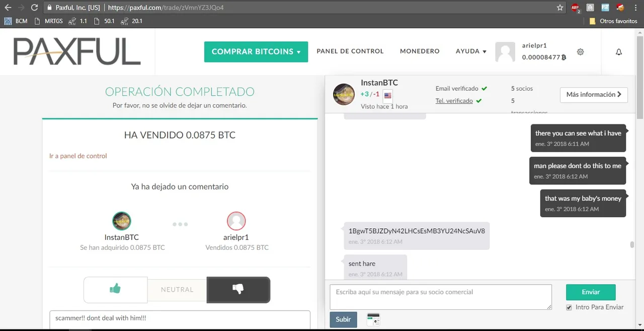The height and width of the screenshot is (331, 644).
Task: Click Tel. verificado link
Action: [454, 101]
